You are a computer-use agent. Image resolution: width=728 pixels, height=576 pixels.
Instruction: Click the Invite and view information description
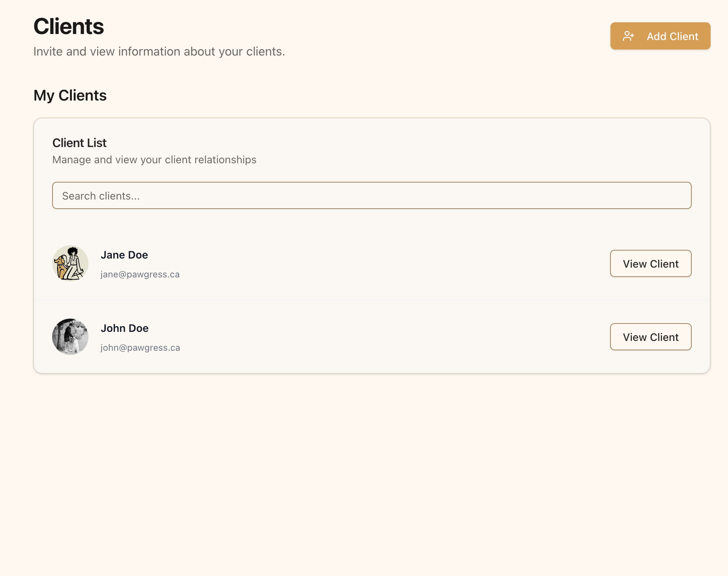(x=159, y=51)
